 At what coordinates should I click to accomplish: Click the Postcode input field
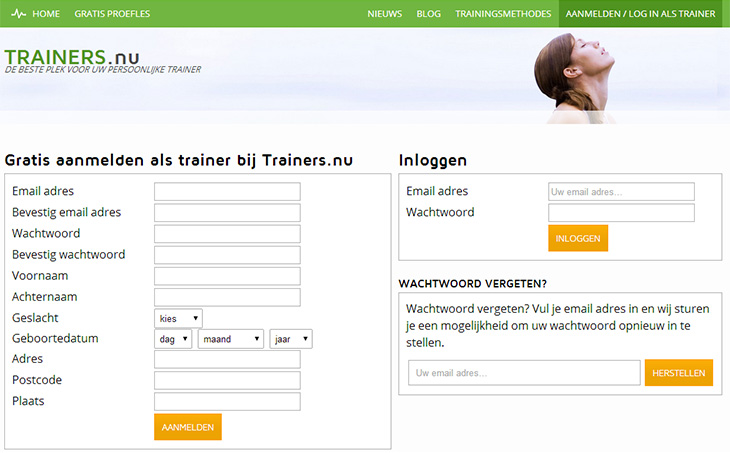tap(227, 380)
